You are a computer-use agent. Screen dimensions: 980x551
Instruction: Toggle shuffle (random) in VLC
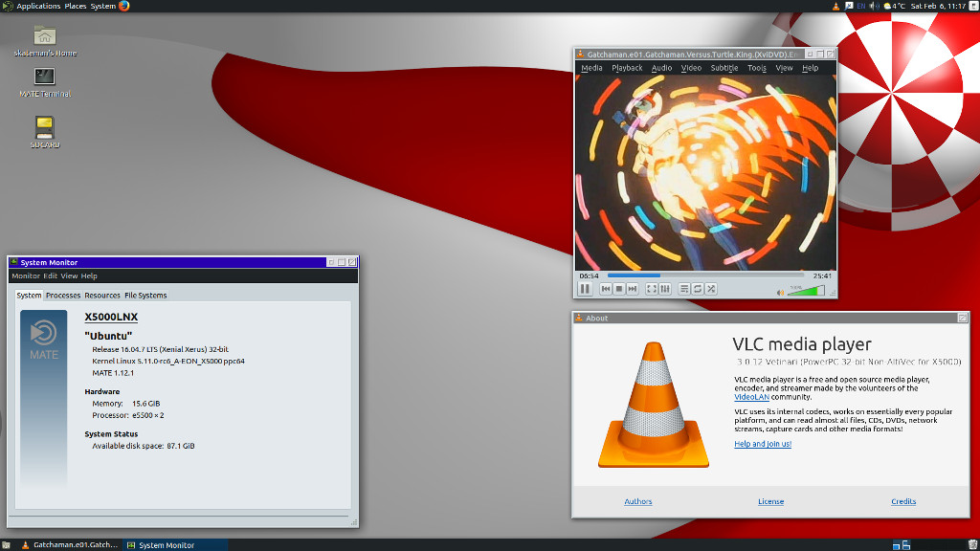(x=711, y=289)
